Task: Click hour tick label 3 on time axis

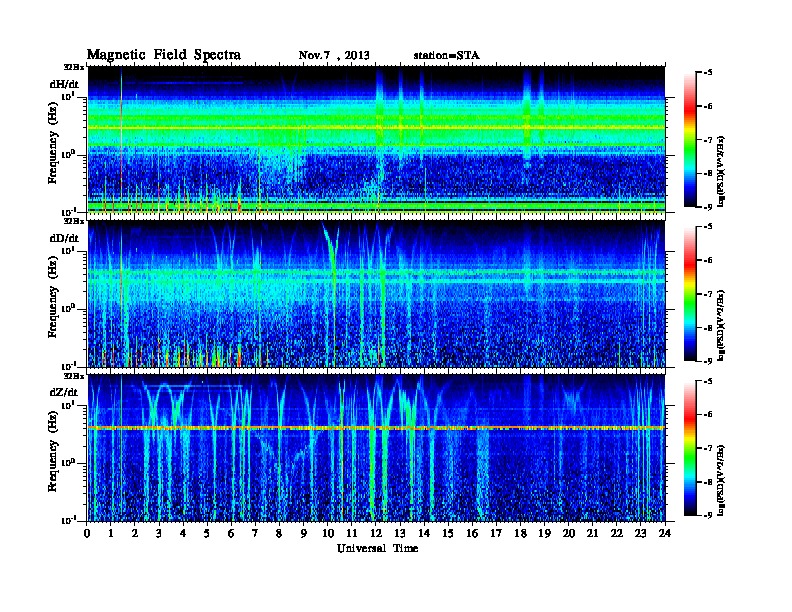Action: (x=159, y=533)
